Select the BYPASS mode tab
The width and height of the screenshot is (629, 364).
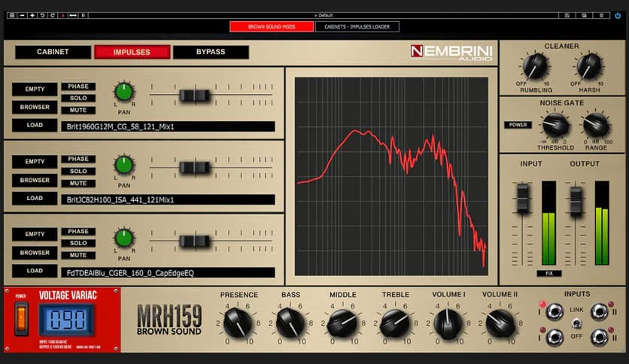click(211, 52)
